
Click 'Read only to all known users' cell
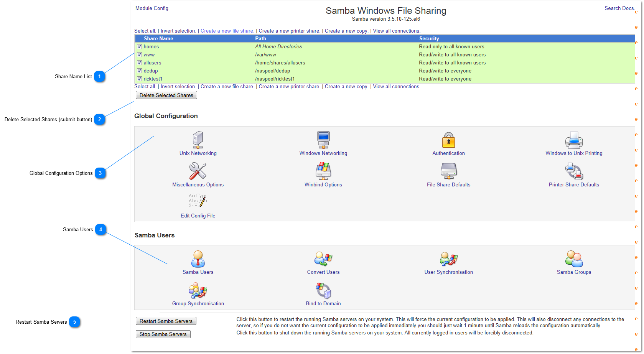[451, 46]
